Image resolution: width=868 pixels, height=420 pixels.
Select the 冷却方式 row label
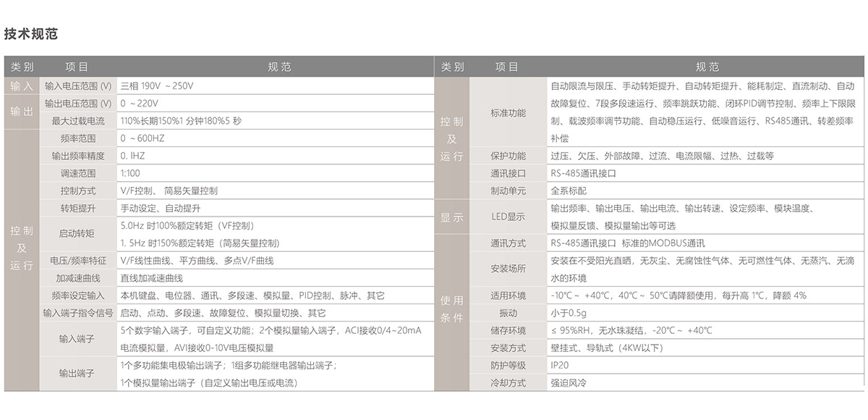coord(508,383)
